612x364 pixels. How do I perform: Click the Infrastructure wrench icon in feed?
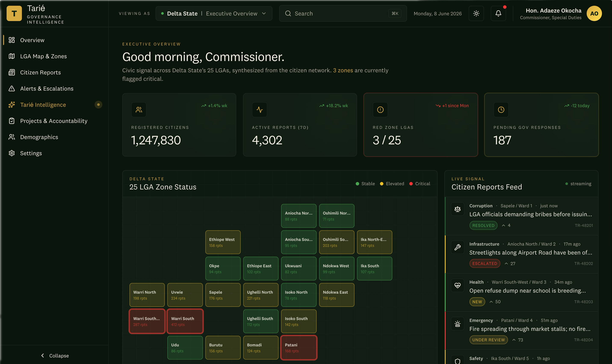458,247
